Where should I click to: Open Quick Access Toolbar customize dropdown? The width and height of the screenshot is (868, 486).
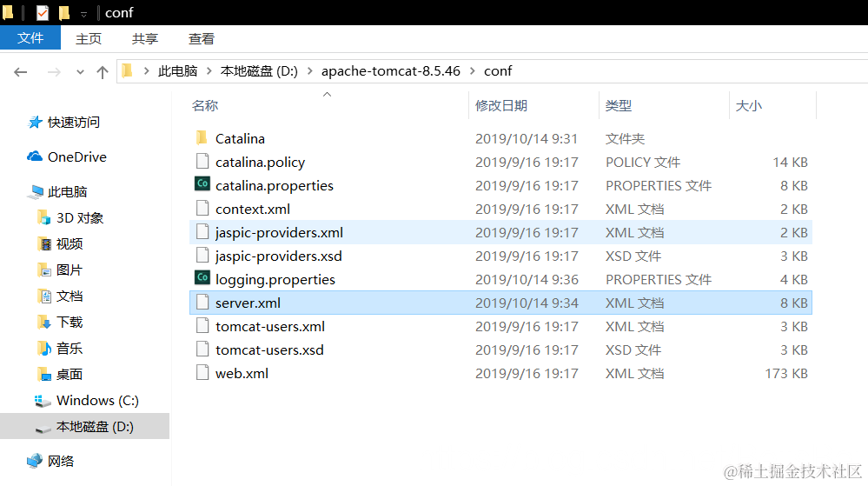[83, 14]
